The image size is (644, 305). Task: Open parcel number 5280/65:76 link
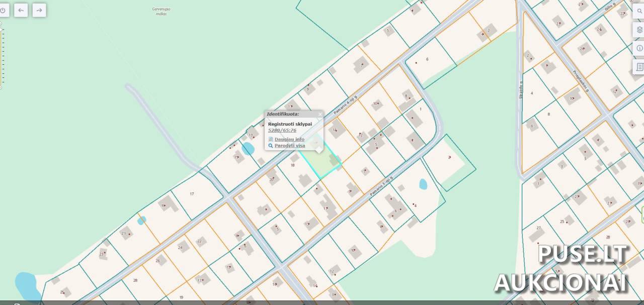click(282, 131)
